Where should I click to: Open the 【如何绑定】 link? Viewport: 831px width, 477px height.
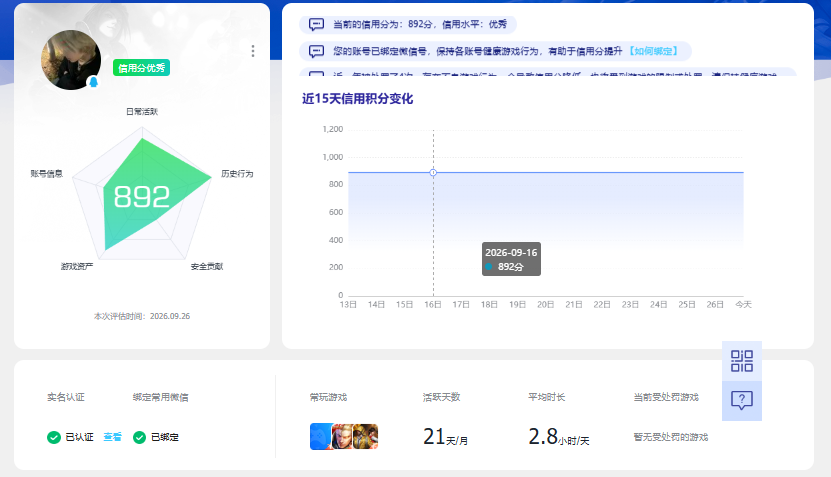point(653,51)
